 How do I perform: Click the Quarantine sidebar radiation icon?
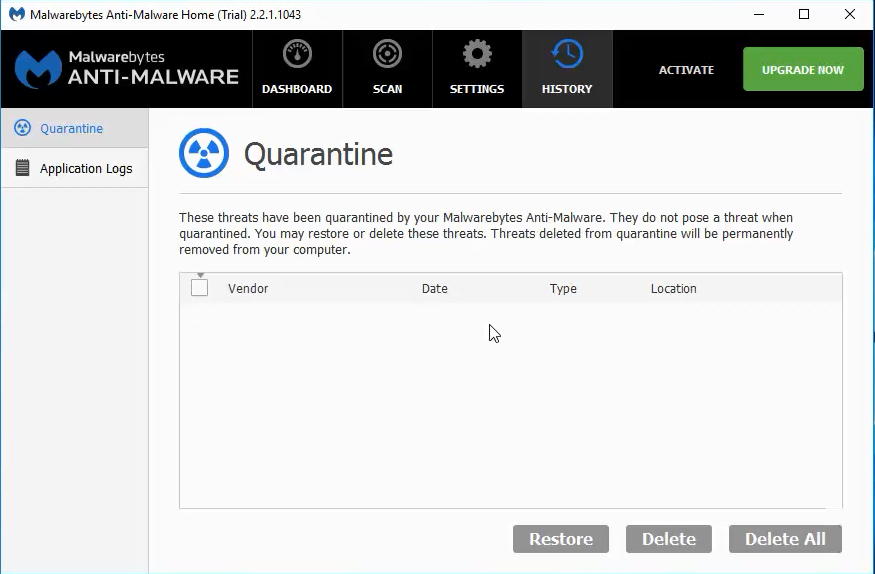pos(22,128)
